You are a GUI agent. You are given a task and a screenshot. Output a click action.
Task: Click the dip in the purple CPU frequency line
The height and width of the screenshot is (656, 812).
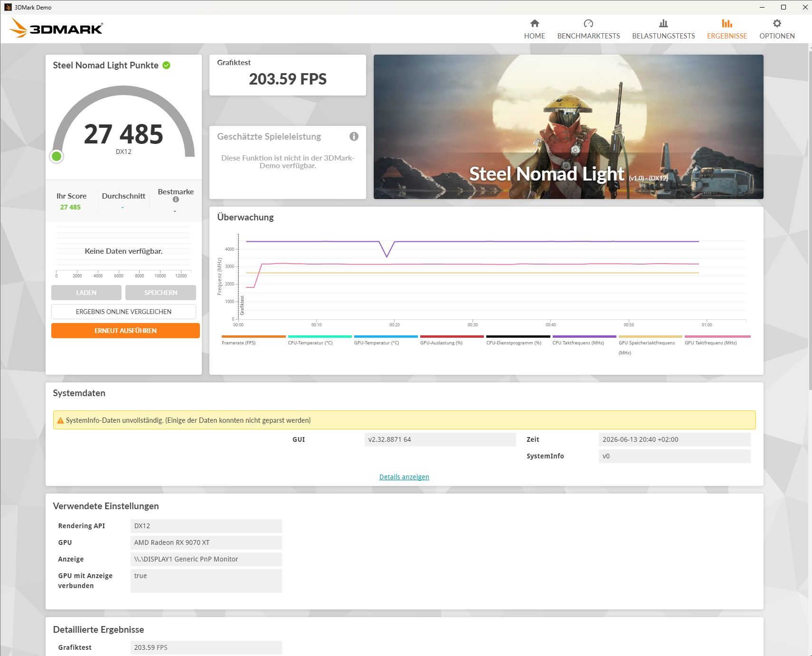point(387,256)
